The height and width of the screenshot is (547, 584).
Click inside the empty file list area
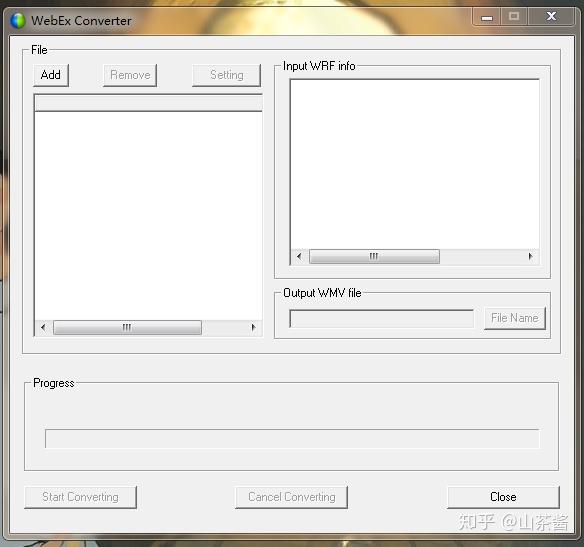[x=149, y=216]
